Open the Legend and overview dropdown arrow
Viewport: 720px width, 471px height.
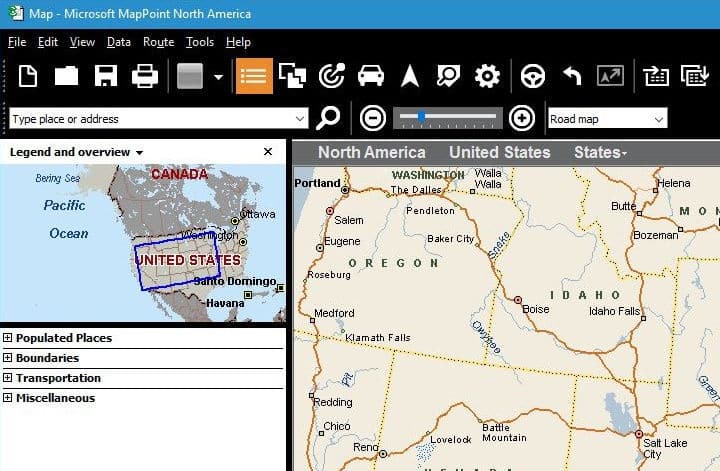(x=140, y=153)
